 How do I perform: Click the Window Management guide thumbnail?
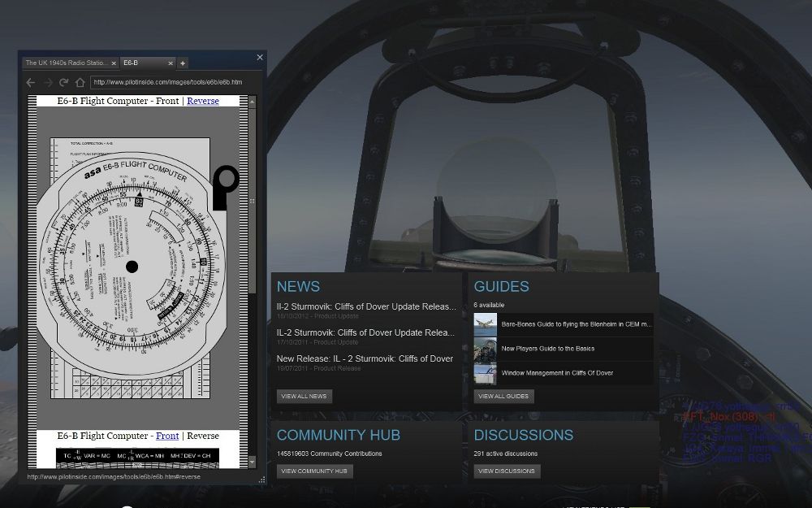pos(486,373)
